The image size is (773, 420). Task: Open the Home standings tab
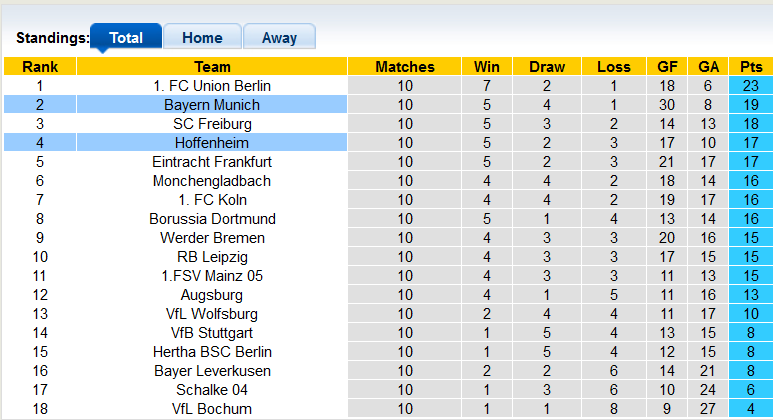click(202, 38)
